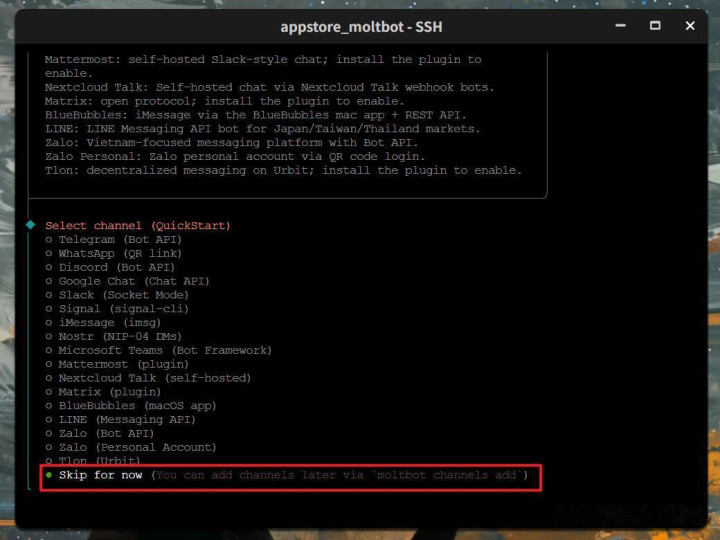Image resolution: width=720 pixels, height=540 pixels.
Task: Minimize the appstore_moltbot SSH window
Action: coord(621,26)
